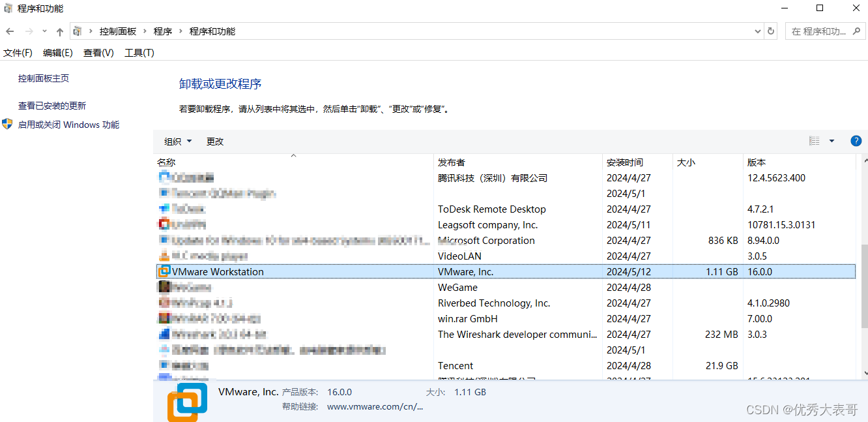
Task: Go up one level with the up arrow
Action: tap(60, 31)
